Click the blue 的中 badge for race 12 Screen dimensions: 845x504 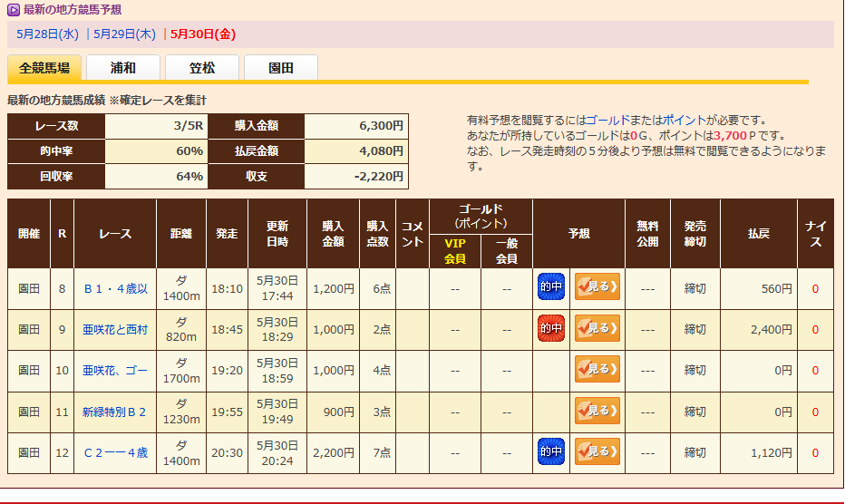pos(550,451)
